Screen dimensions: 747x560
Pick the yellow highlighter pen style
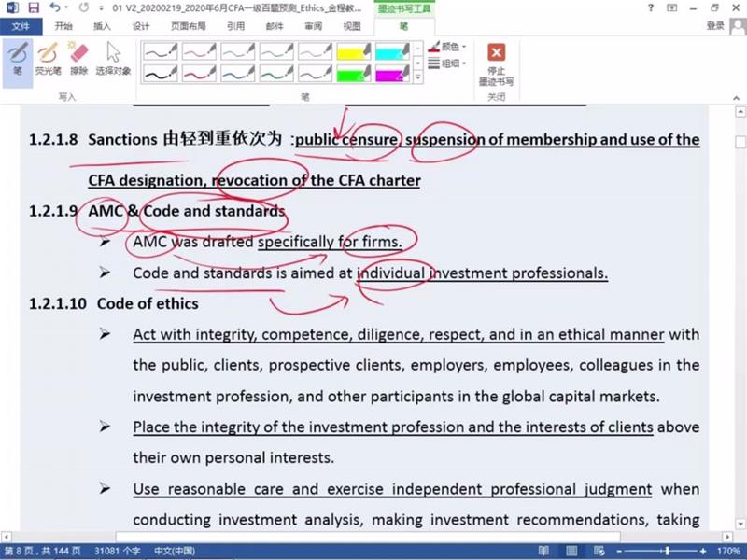pos(353,51)
